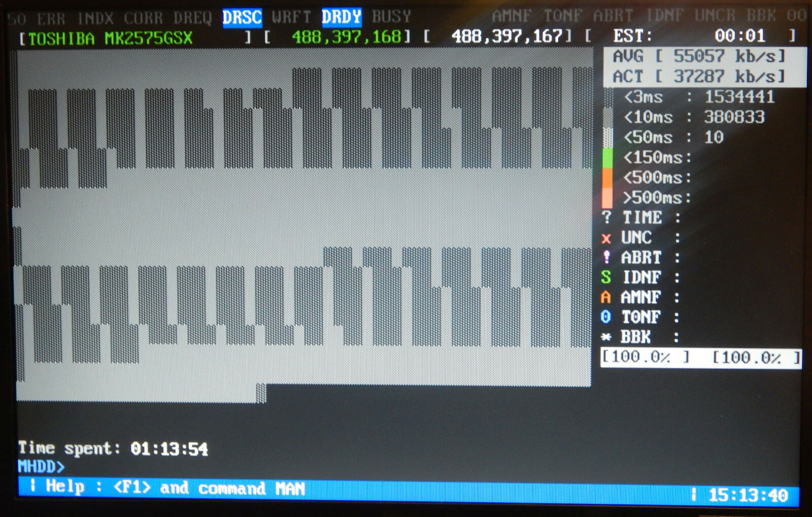Image resolution: width=812 pixels, height=517 pixels.
Task: Click the orange <500ms legend swatch
Action: click(x=607, y=178)
